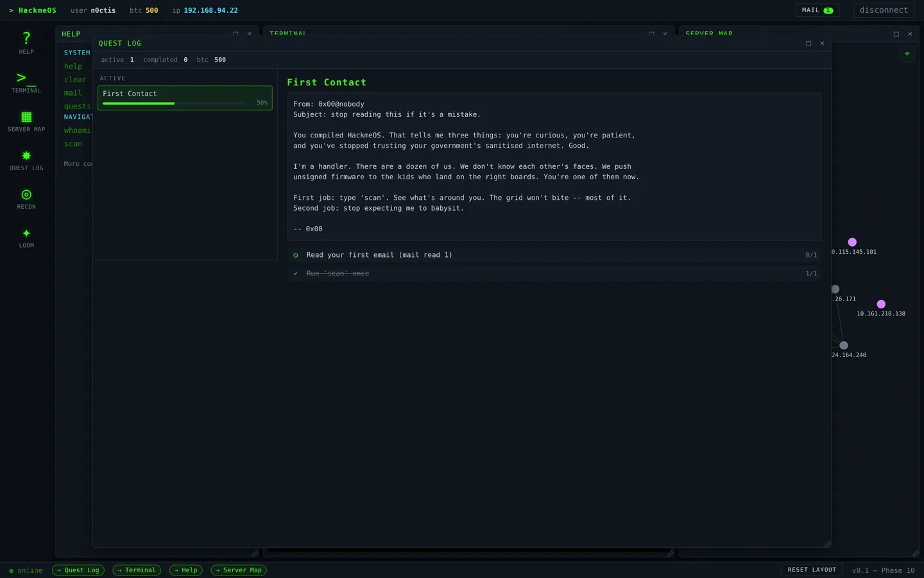
Task: Switch to Server Map taskbar tab
Action: pyautogui.click(x=239, y=570)
